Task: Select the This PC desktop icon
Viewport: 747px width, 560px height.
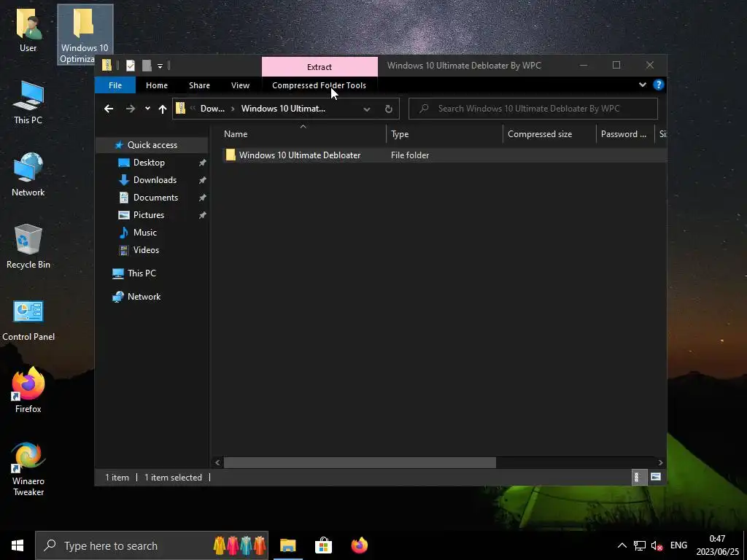Action: click(x=28, y=102)
